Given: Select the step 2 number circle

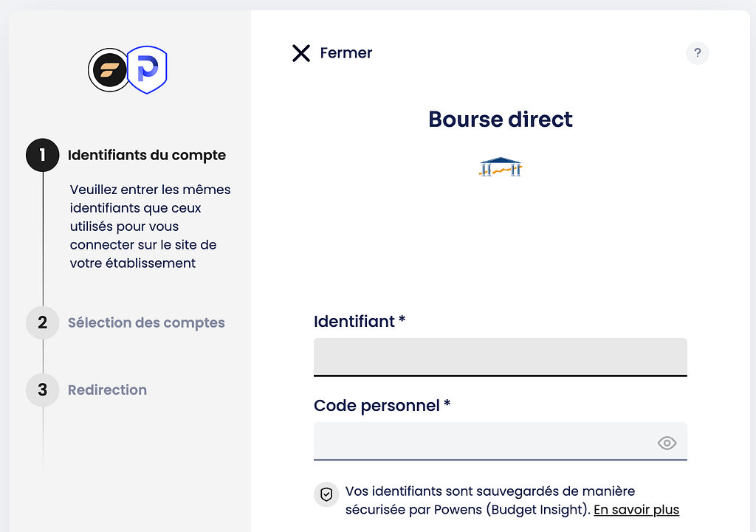Looking at the screenshot, I should click(43, 322).
